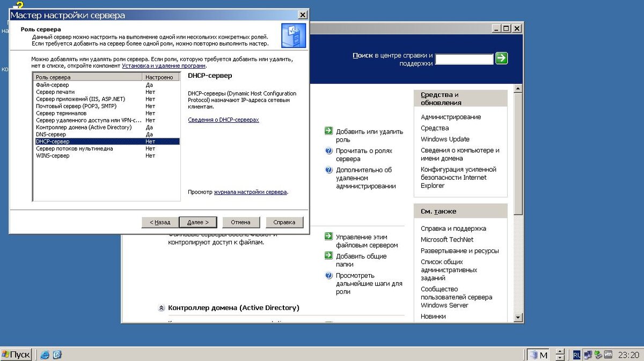Screen dimensions: 644x361
Task: Open 'Сообщество пользователей сервера Windows Server' link
Action: click(x=456, y=297)
